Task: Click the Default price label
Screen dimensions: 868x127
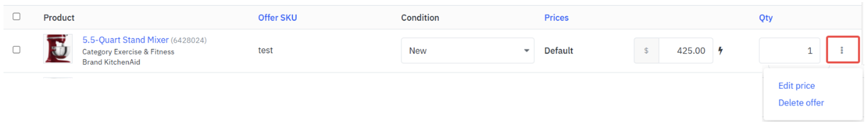Action: [x=558, y=51]
